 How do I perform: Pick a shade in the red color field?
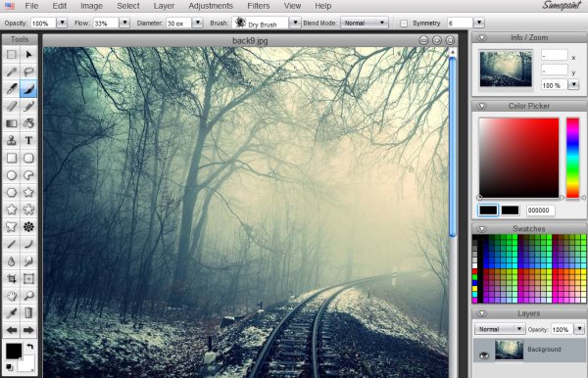519,158
